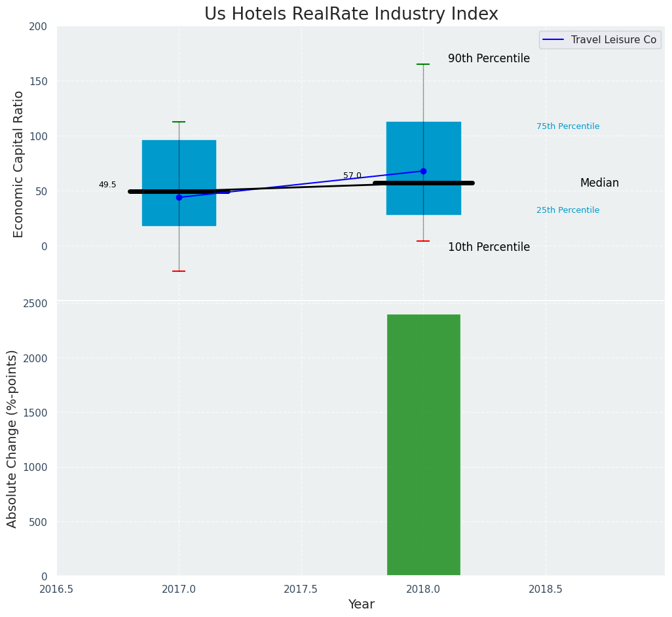The width and height of the screenshot is (672, 617).
Task: Click the green 2018 absolute change bar
Action: [x=423, y=445]
